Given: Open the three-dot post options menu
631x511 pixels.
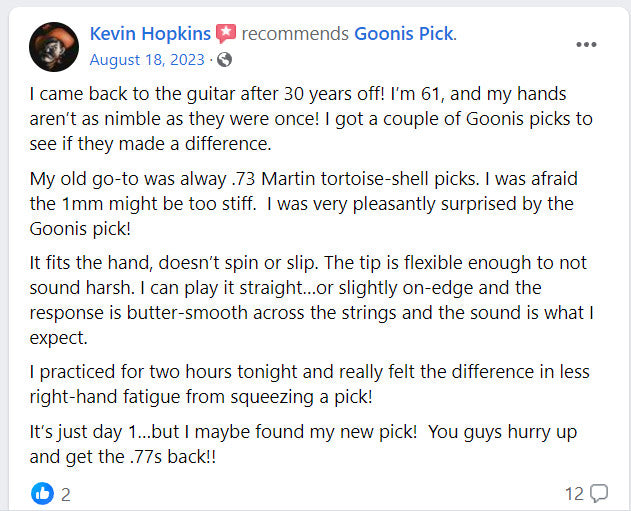Looking at the screenshot, I should (586, 44).
